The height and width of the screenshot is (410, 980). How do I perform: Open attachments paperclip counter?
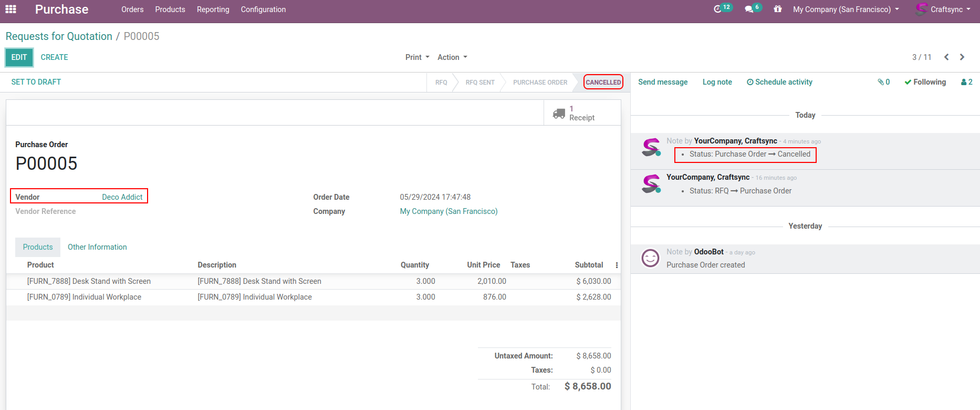pyautogui.click(x=883, y=82)
